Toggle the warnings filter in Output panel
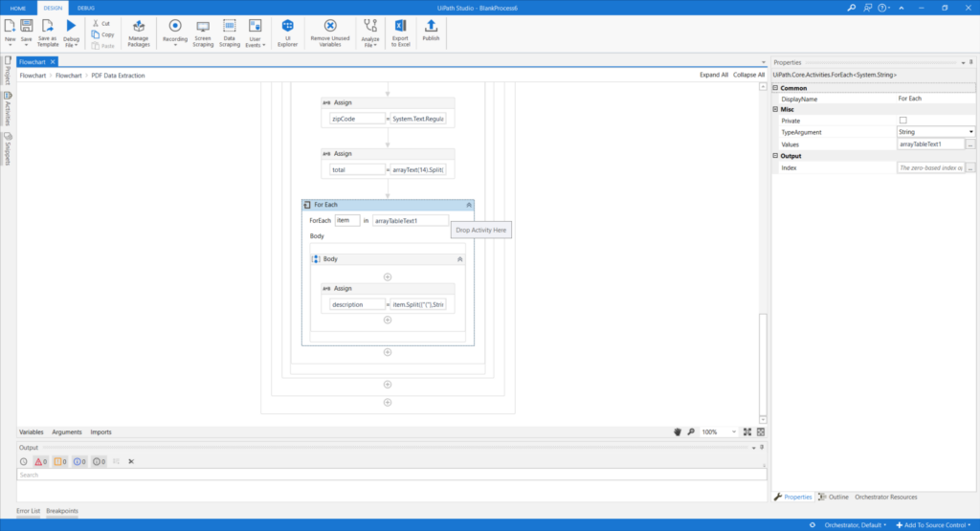 (x=60, y=462)
